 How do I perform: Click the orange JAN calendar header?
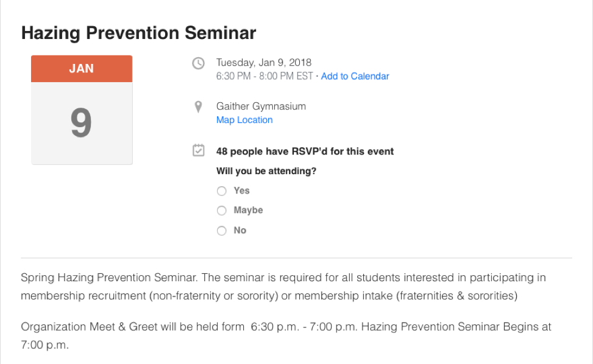[x=82, y=69]
